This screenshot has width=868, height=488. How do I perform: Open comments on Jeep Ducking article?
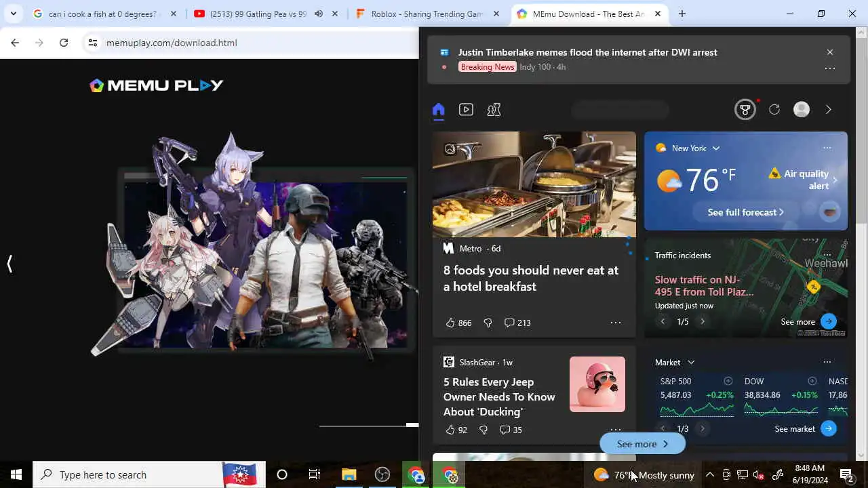tap(511, 430)
